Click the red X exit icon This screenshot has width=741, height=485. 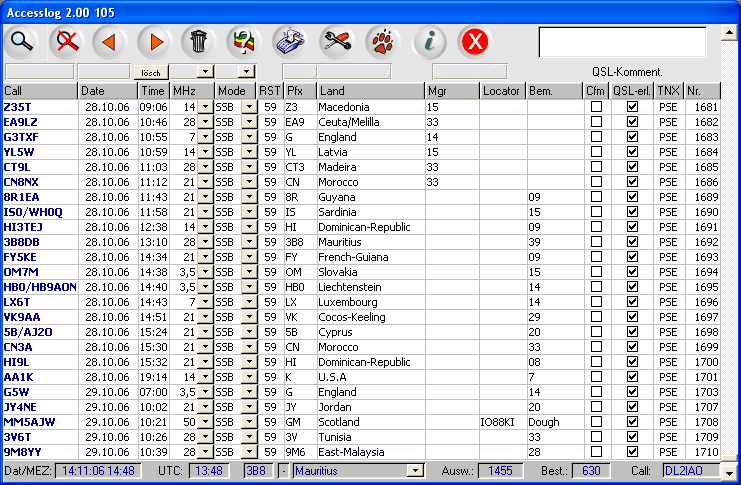[x=475, y=41]
